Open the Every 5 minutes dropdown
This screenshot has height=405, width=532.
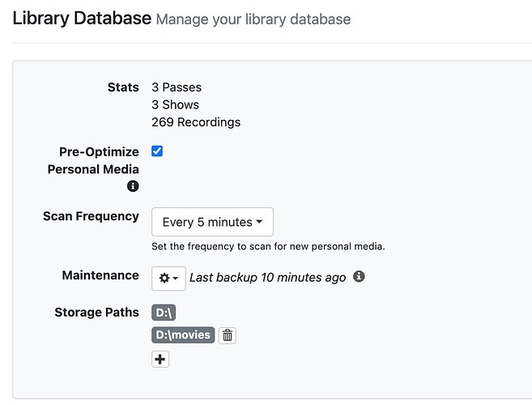(212, 222)
